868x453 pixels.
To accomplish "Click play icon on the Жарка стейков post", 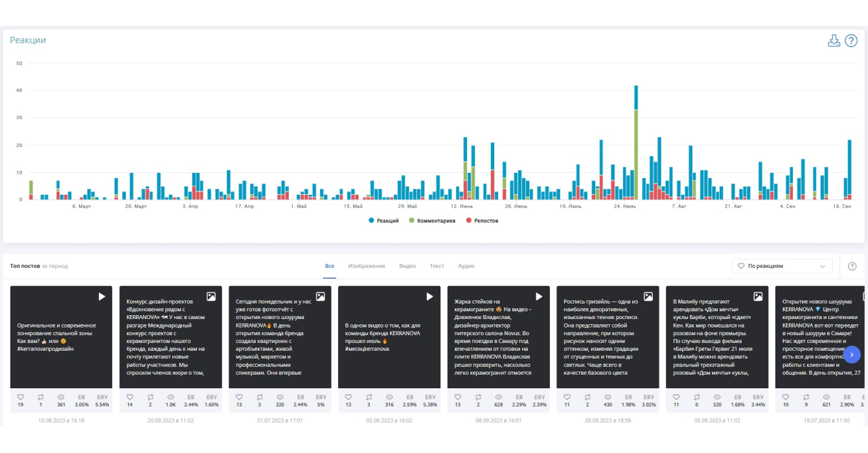I will coord(539,296).
